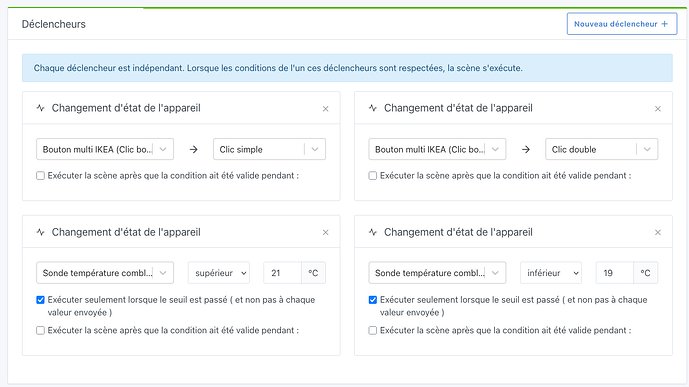Click the arrow icon before Clic simple
The image size is (689, 387).
point(193,149)
